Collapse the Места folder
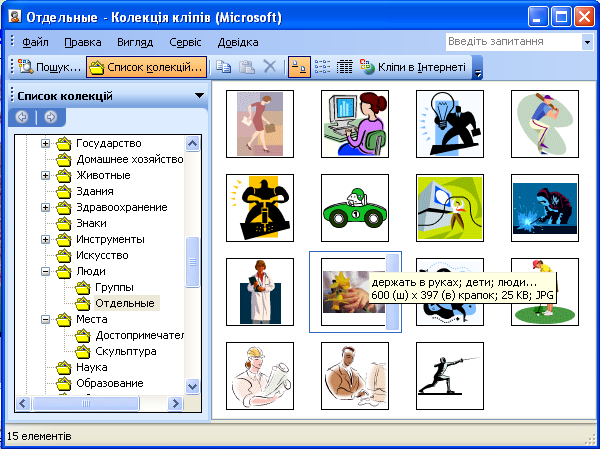The width and height of the screenshot is (600, 449). point(46,319)
